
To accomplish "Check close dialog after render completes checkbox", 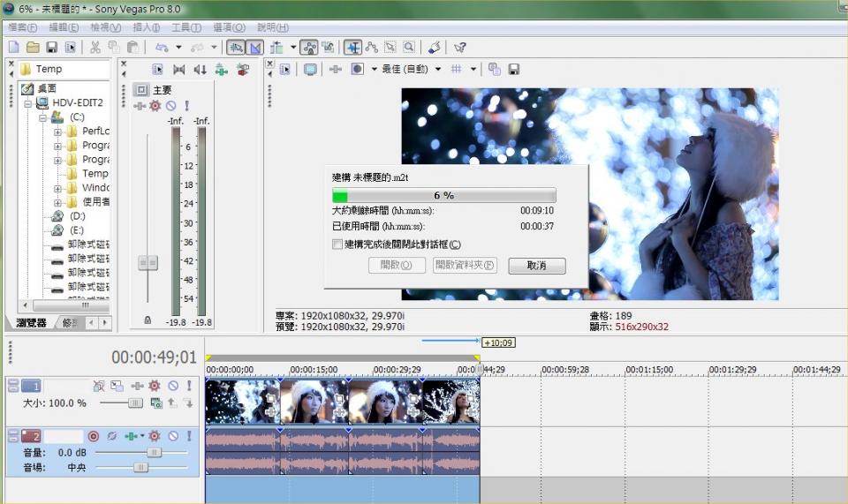I will pos(337,244).
